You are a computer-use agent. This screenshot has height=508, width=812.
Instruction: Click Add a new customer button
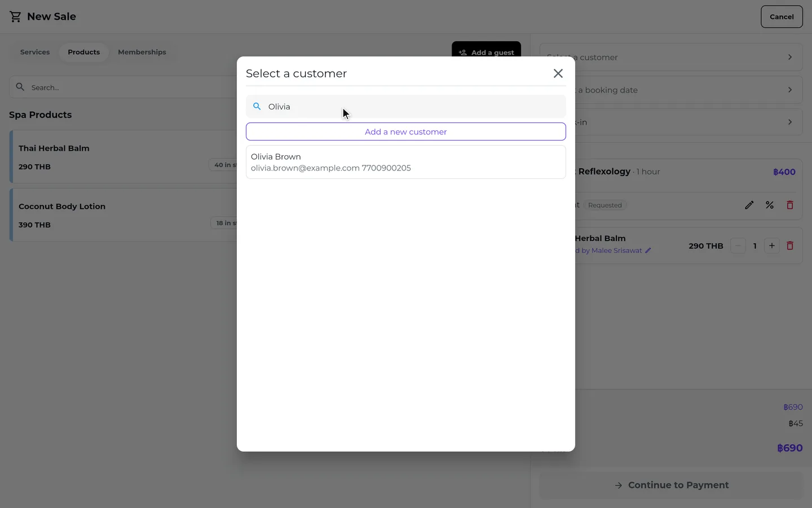pos(406,132)
